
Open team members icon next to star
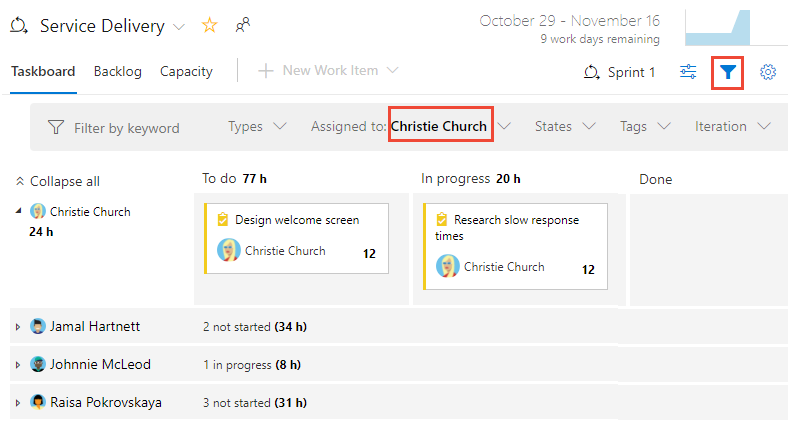(242, 26)
